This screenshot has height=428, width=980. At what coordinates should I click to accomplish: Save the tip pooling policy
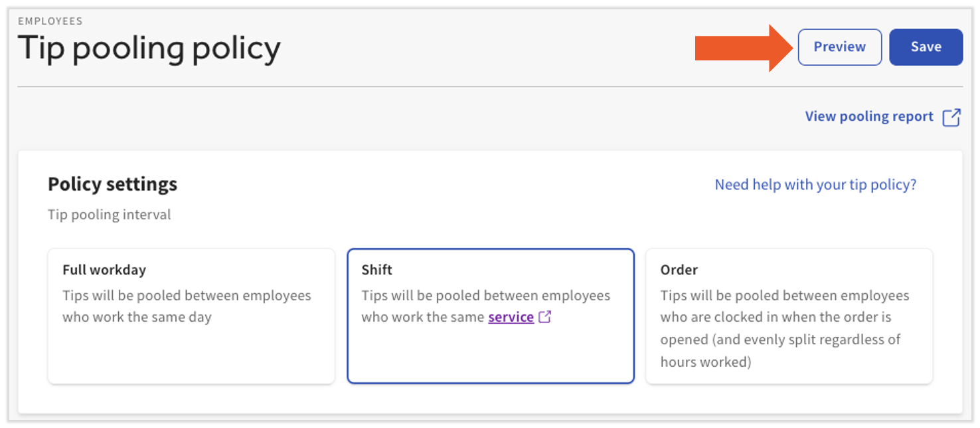pyautogui.click(x=926, y=47)
